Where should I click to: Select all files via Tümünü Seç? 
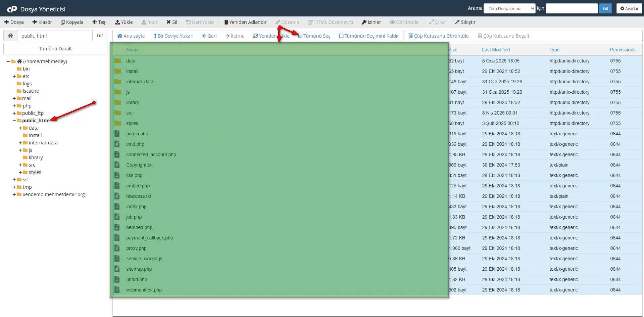(x=314, y=36)
